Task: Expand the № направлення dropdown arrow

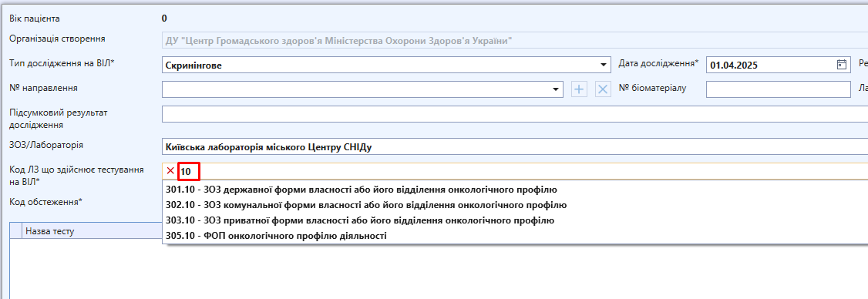Action: pyautogui.click(x=556, y=89)
